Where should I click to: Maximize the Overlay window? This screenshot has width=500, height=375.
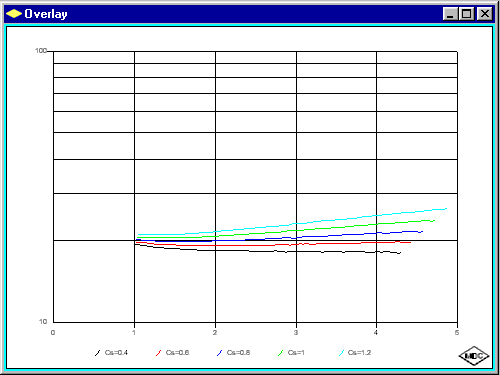467,14
